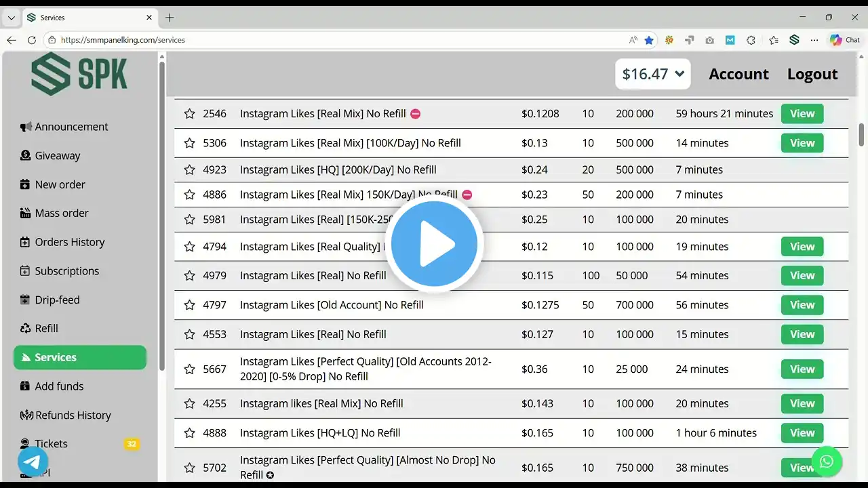Favorite service 2546 with its star

click(190, 114)
